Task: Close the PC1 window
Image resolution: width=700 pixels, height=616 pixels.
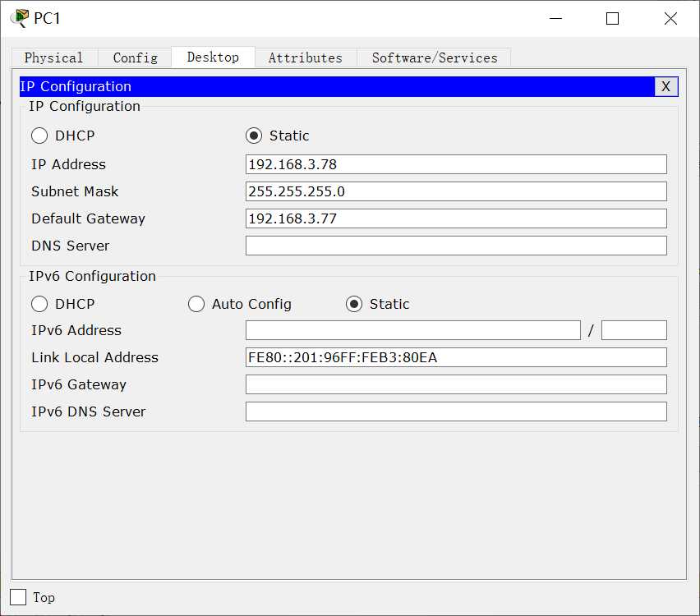Action: pos(670,18)
